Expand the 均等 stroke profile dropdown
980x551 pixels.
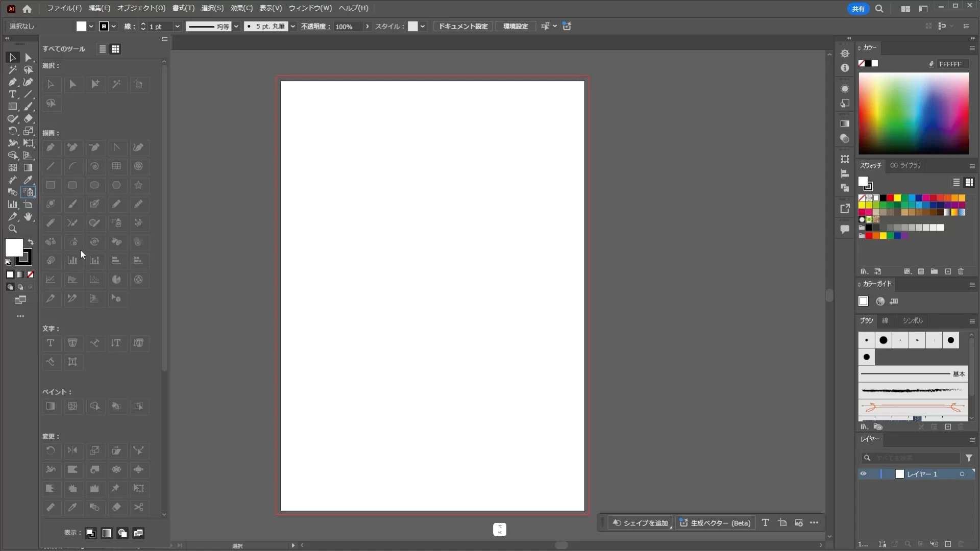(236, 27)
